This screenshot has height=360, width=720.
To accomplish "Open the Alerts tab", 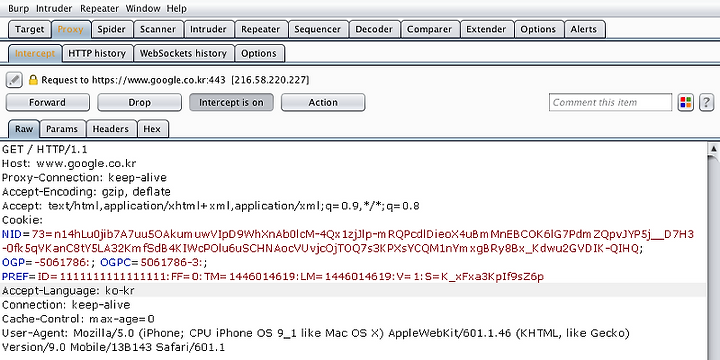I will click(584, 29).
